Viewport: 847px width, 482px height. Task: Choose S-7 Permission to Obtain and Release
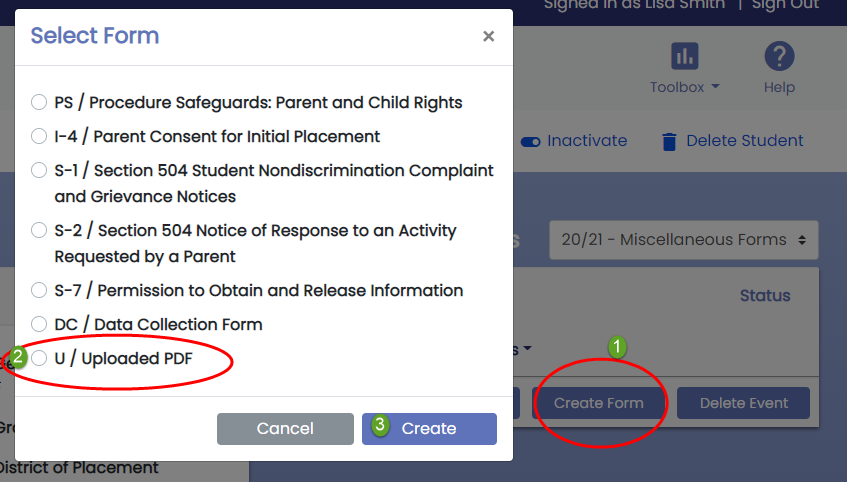click(x=39, y=290)
